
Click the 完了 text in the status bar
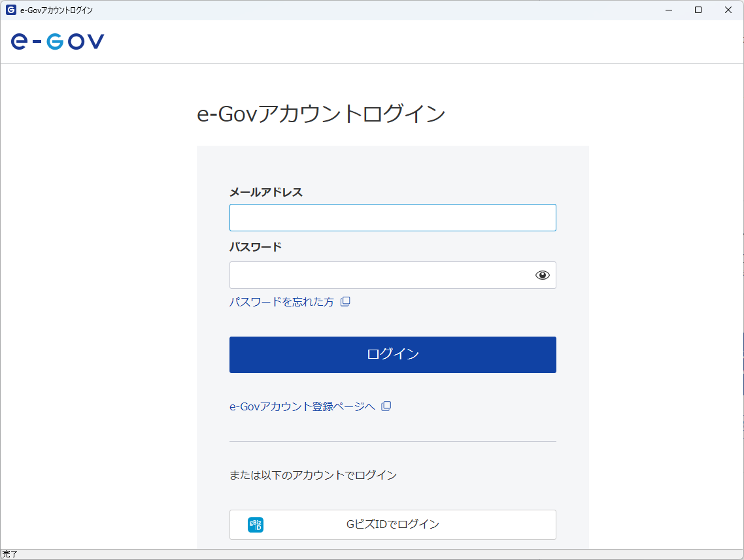(x=9, y=555)
